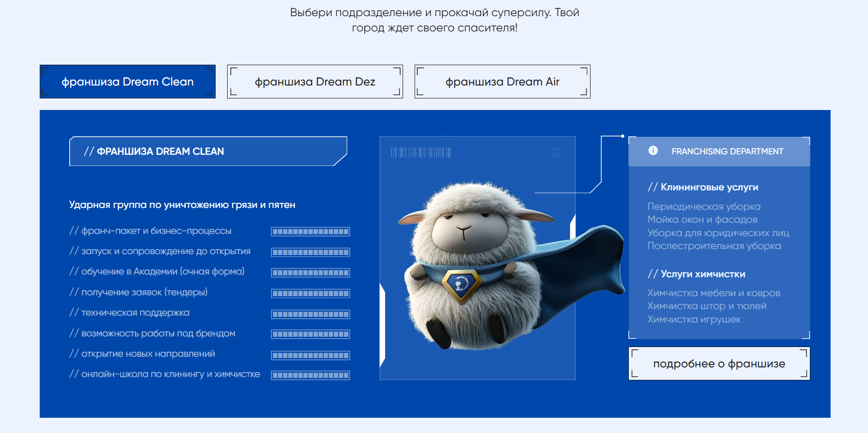The image size is (868, 433).
Task: Click the Периодическая уборка item
Action: [x=704, y=207]
